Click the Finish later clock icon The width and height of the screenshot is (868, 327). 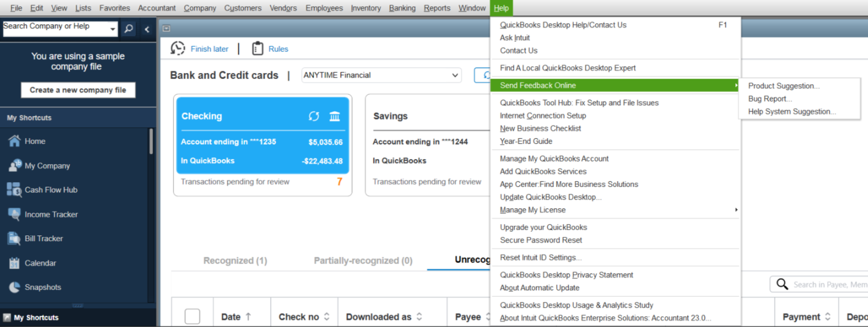click(x=177, y=49)
